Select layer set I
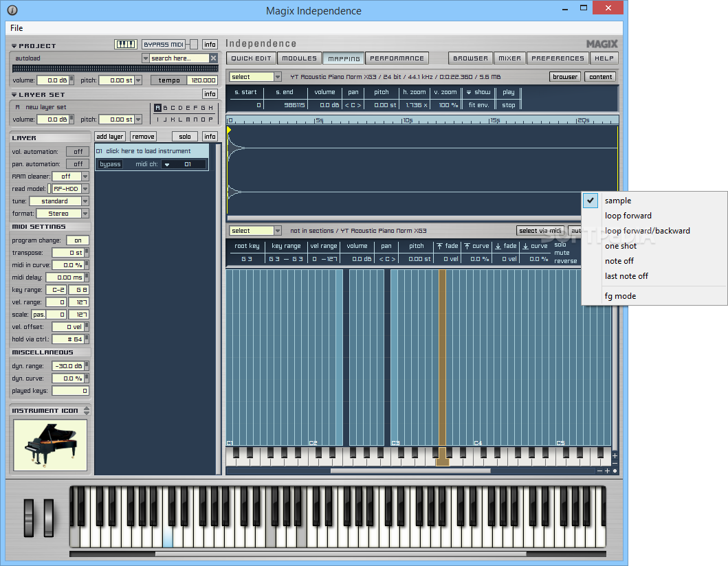Viewport: 728px width, 566px height. point(158,120)
